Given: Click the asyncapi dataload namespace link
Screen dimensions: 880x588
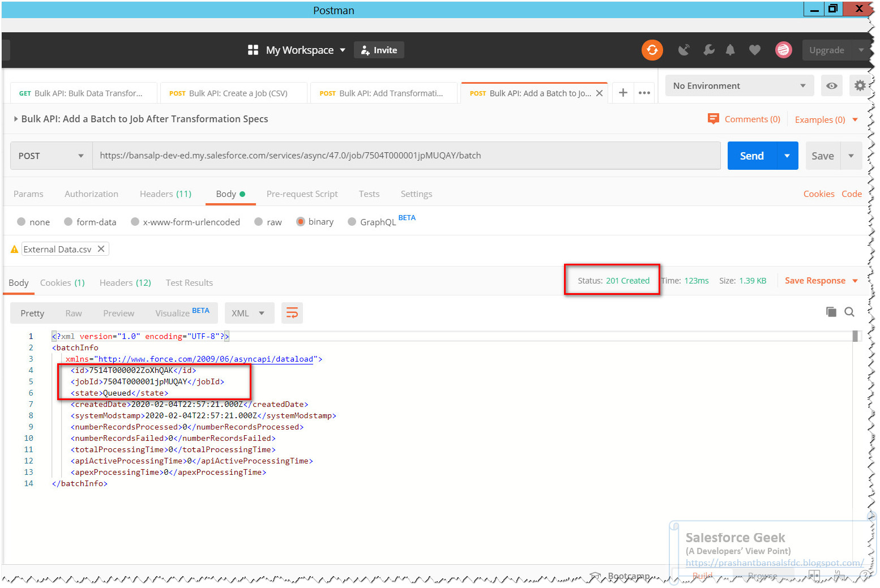Looking at the screenshot, I should click(206, 359).
